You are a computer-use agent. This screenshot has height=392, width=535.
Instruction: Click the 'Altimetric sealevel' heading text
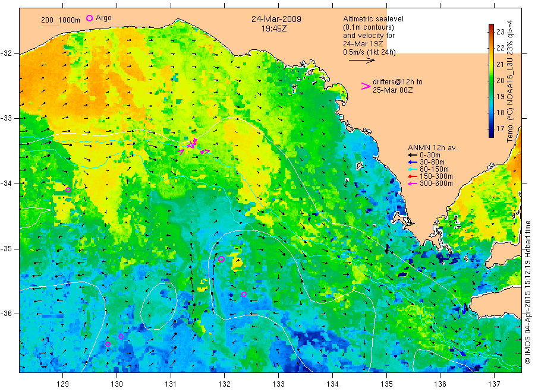point(373,19)
